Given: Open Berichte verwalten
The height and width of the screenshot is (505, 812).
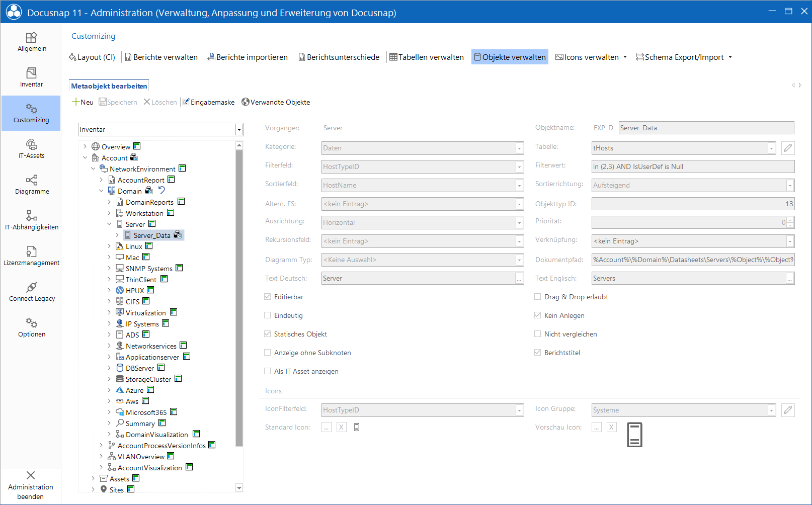Looking at the screenshot, I should (x=161, y=57).
